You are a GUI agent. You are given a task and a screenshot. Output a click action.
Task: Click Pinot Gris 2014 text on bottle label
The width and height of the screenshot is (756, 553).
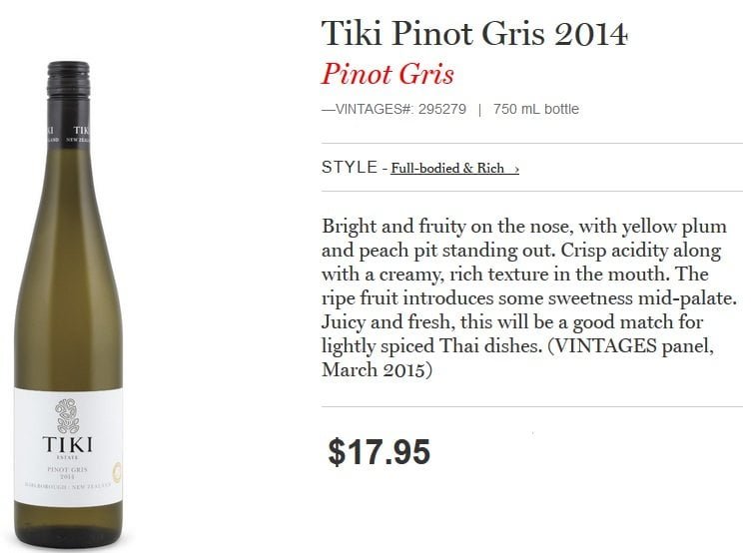click(68, 472)
